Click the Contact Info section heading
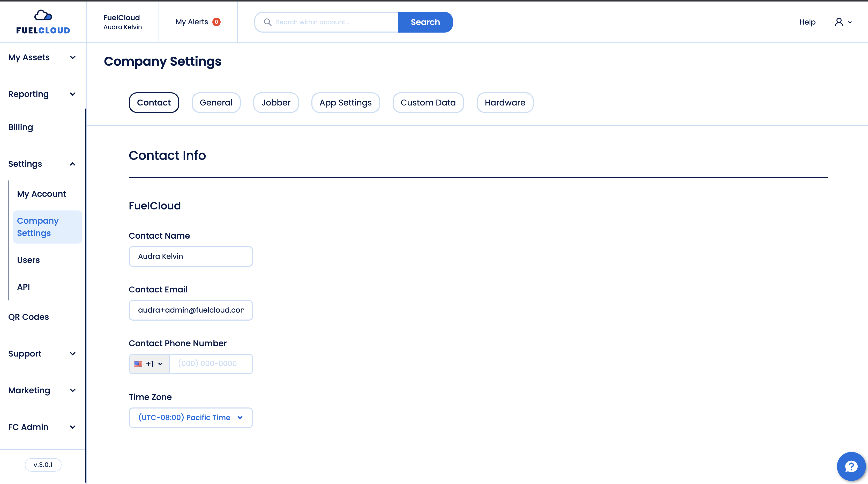This screenshot has width=868, height=484. 167,155
